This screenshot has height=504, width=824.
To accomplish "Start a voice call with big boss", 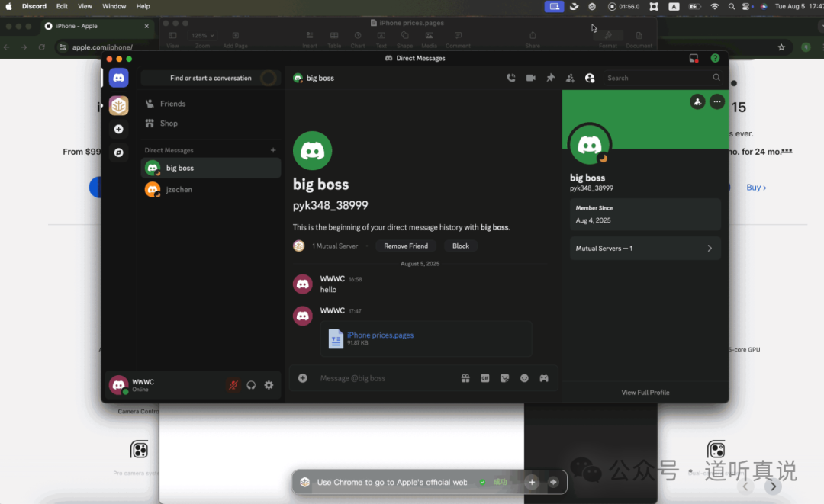I will point(511,78).
